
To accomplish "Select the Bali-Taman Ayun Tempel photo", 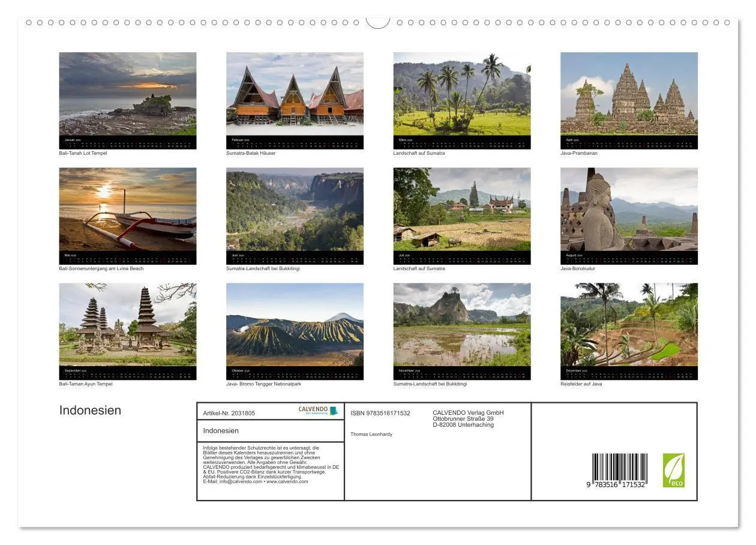I will click(128, 325).
